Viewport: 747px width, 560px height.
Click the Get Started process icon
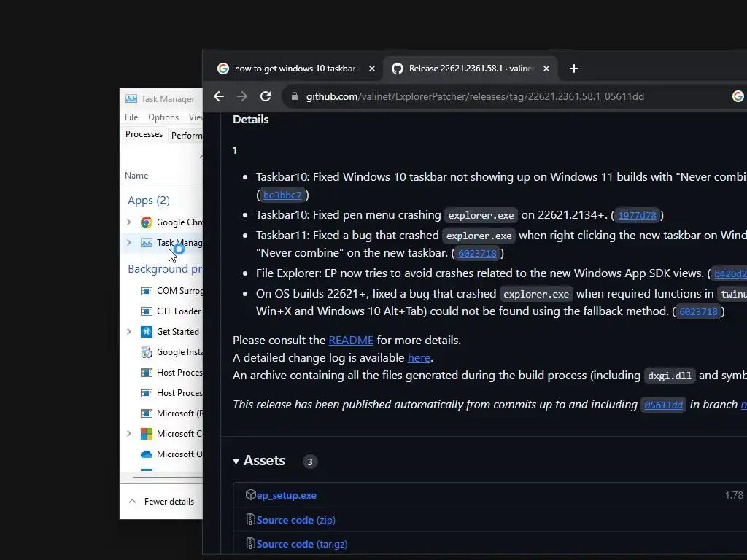pyautogui.click(x=146, y=332)
